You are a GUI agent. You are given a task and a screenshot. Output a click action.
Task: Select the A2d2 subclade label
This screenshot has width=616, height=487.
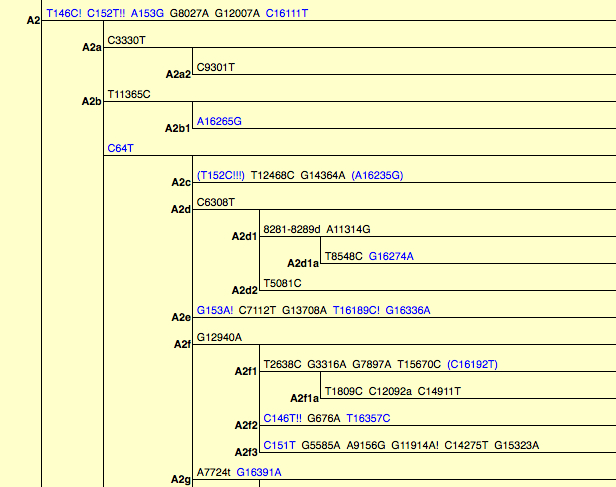tap(244, 290)
